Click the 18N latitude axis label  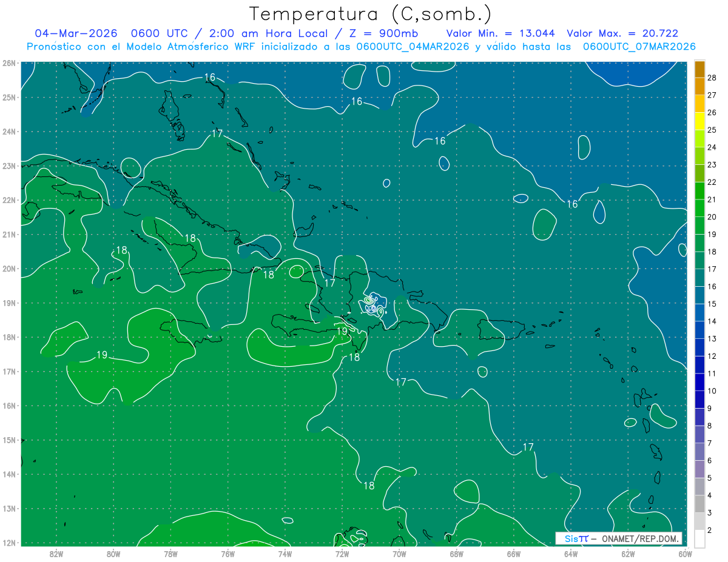point(9,337)
